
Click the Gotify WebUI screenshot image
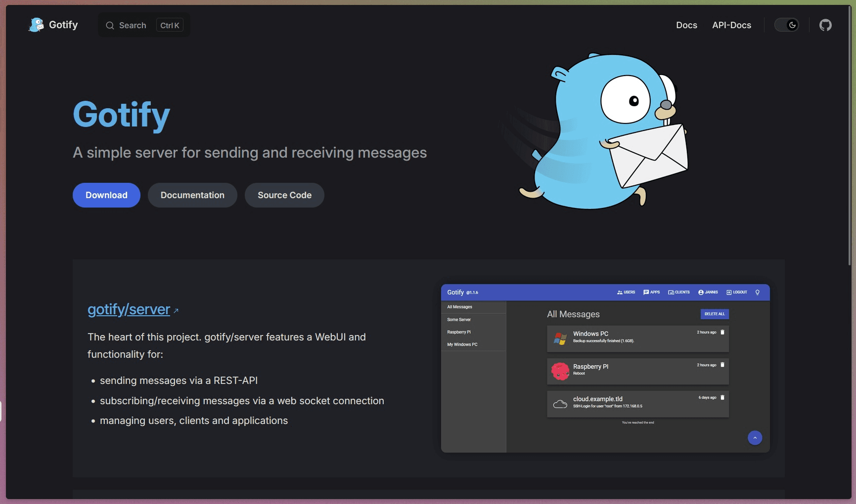click(605, 368)
